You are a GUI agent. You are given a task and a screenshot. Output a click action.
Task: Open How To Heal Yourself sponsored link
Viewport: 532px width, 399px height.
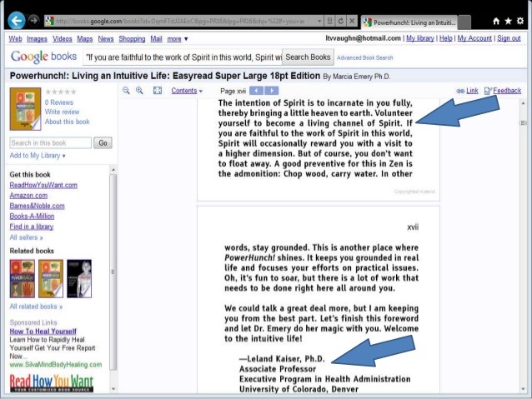click(x=43, y=332)
